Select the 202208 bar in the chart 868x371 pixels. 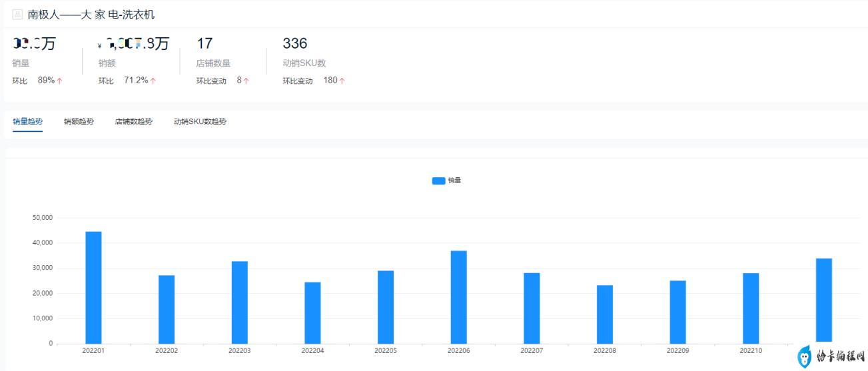(x=605, y=314)
